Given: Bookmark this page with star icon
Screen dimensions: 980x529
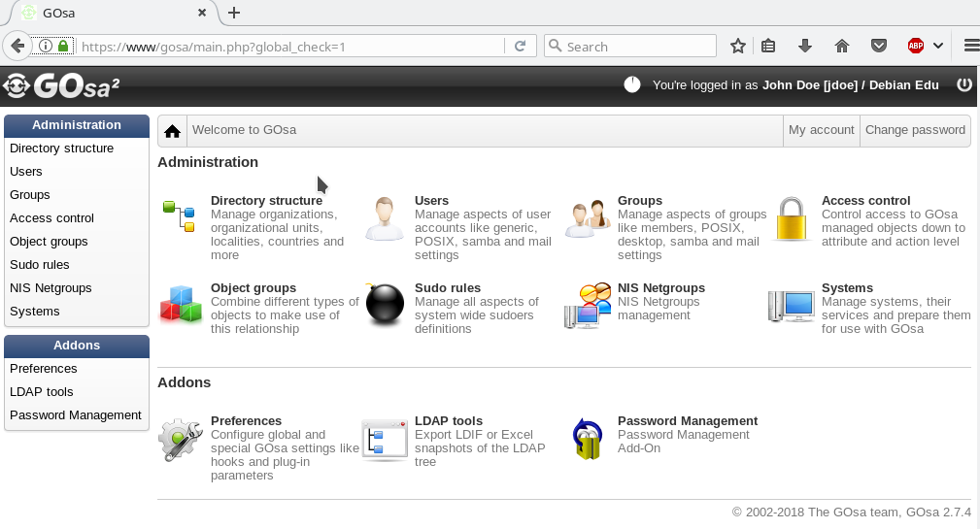Looking at the screenshot, I should click(x=738, y=46).
